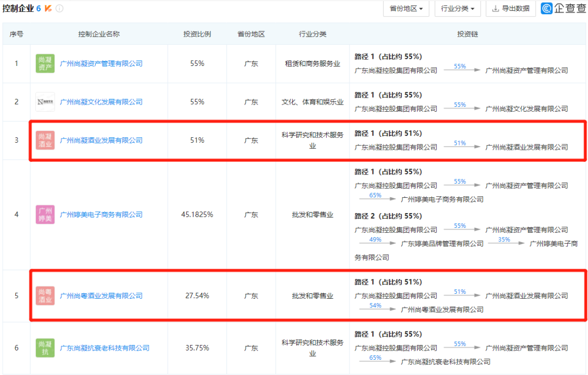This screenshot has width=588, height=375.
Task: Click 广东婷美品牌管理有限公司 in 路径 2
Action: 442,244
